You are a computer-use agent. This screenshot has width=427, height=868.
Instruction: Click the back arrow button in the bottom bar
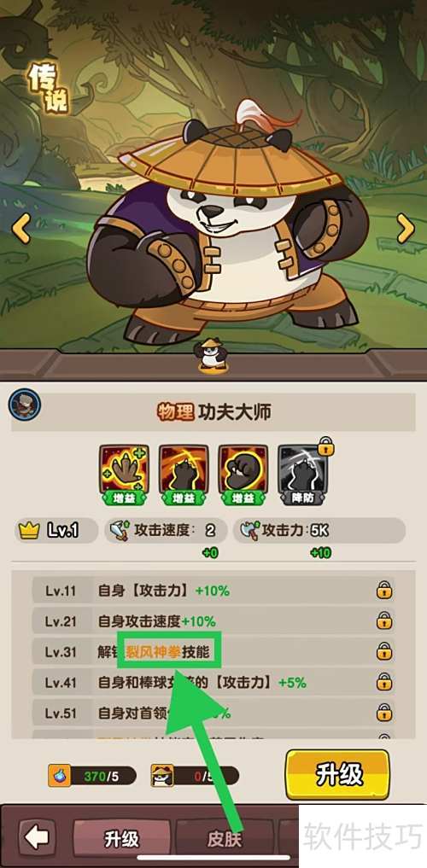point(37,838)
